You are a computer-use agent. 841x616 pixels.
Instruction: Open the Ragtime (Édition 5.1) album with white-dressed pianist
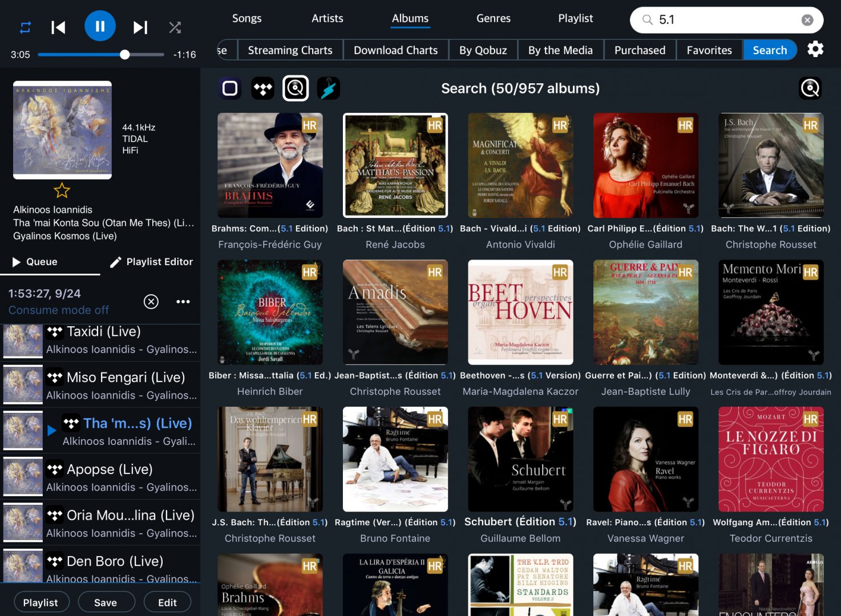[x=395, y=459]
